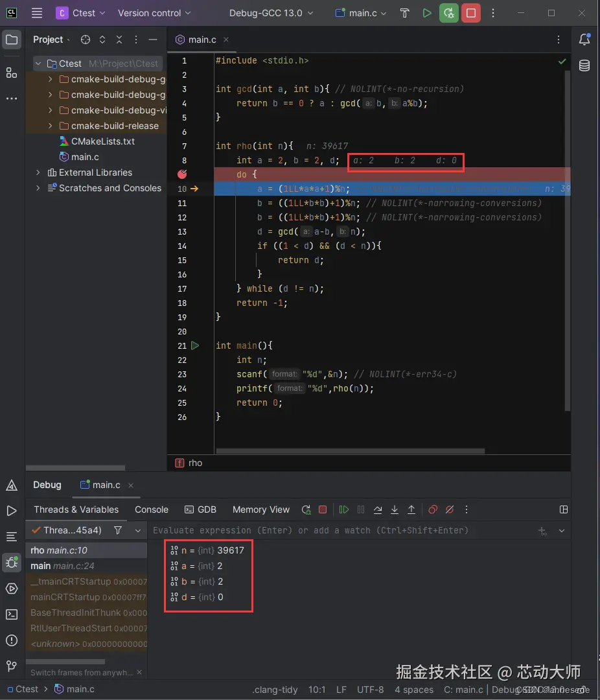
Task: Open the Services tool window icon
Action: coord(12,589)
